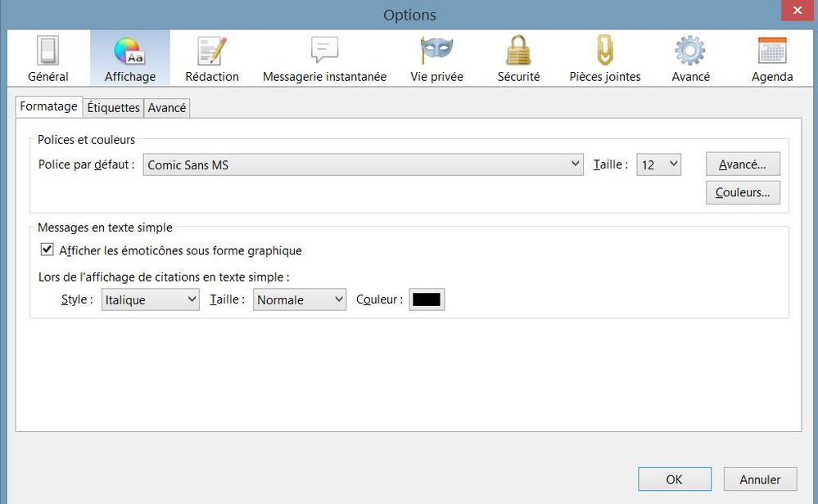
Task: Expand the citation Style dropdown
Action: [150, 299]
